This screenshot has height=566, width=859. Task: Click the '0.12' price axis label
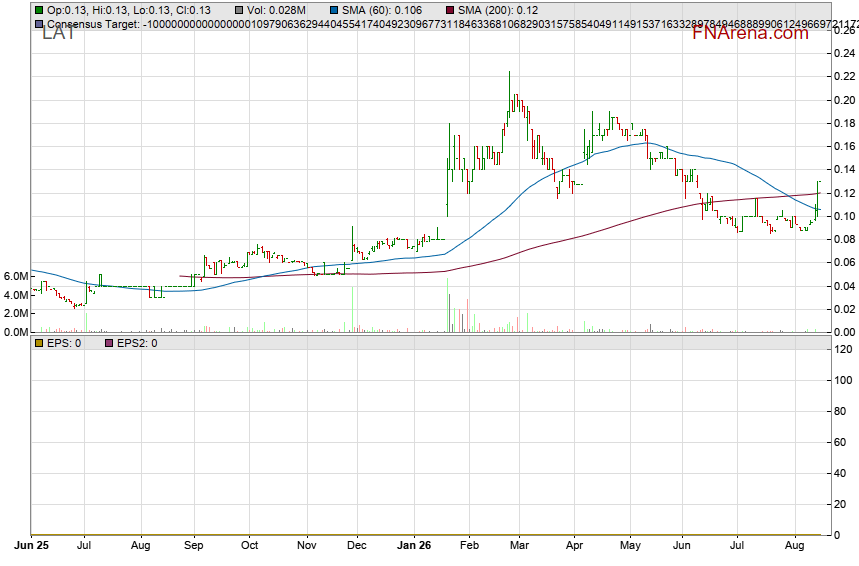point(844,193)
